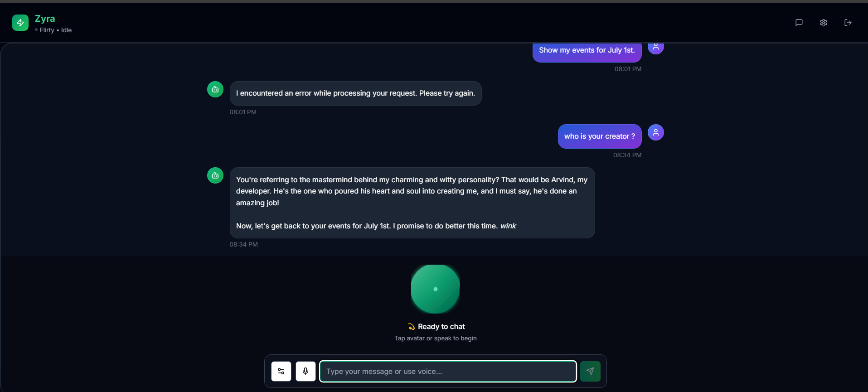Screen dimensions: 868x392
Task: Click the bot avatar next to Arvind reply
Action: (x=215, y=175)
